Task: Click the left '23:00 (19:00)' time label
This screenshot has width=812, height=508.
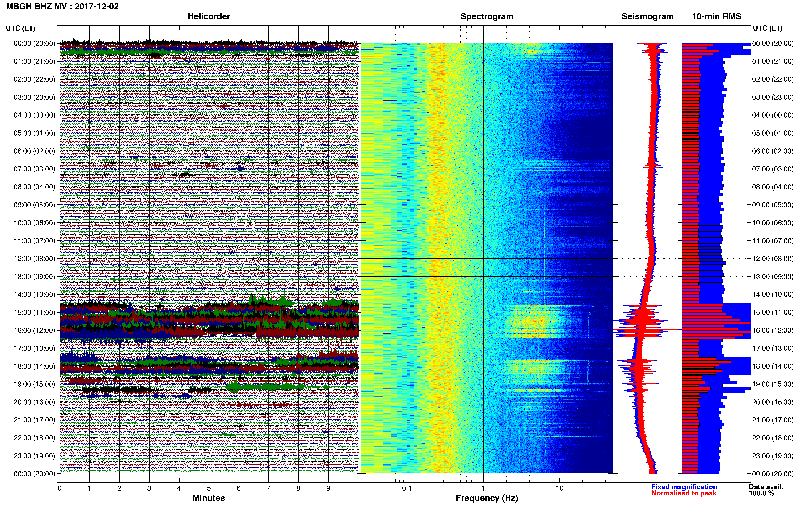Action: (x=34, y=456)
